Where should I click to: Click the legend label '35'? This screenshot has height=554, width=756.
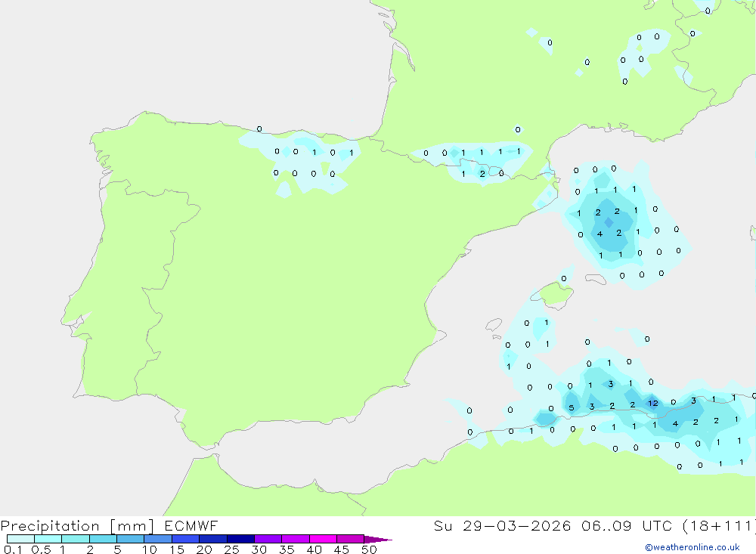click(x=287, y=549)
